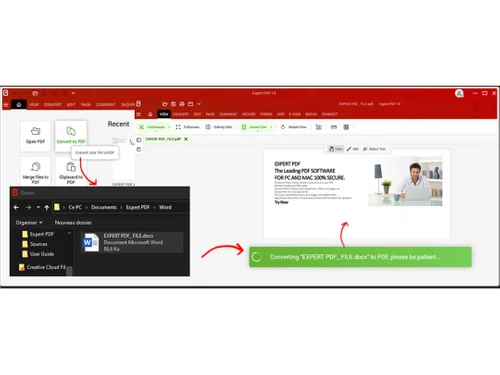Expand the Actual Size dropdown arrow
This screenshot has height=375, width=500.
271,127
